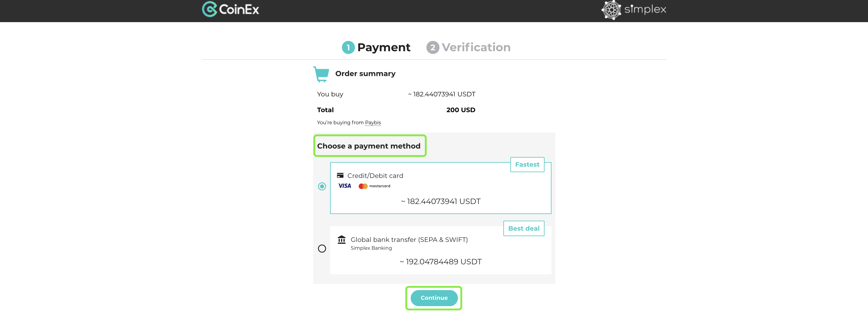This screenshot has height=331, width=868.
Task: Click the step 2 circle icon
Action: pos(433,48)
